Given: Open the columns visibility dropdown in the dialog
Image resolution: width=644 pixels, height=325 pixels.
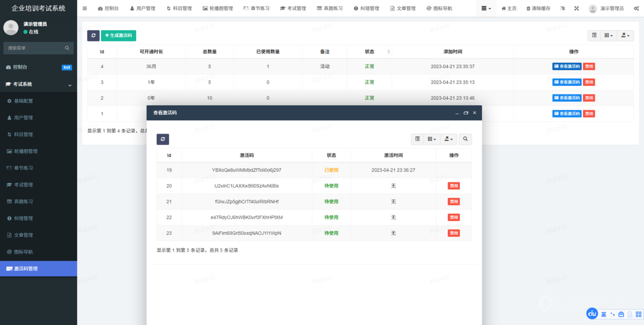Looking at the screenshot, I should point(431,139).
